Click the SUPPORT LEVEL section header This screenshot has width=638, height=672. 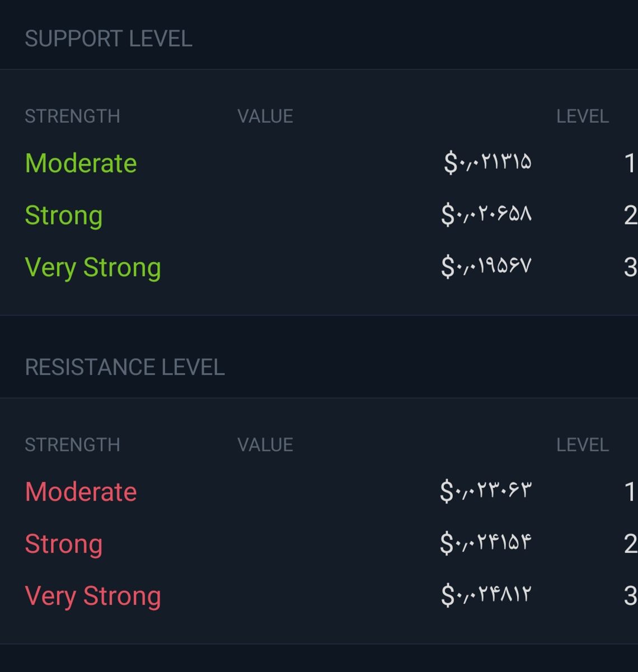point(109,39)
